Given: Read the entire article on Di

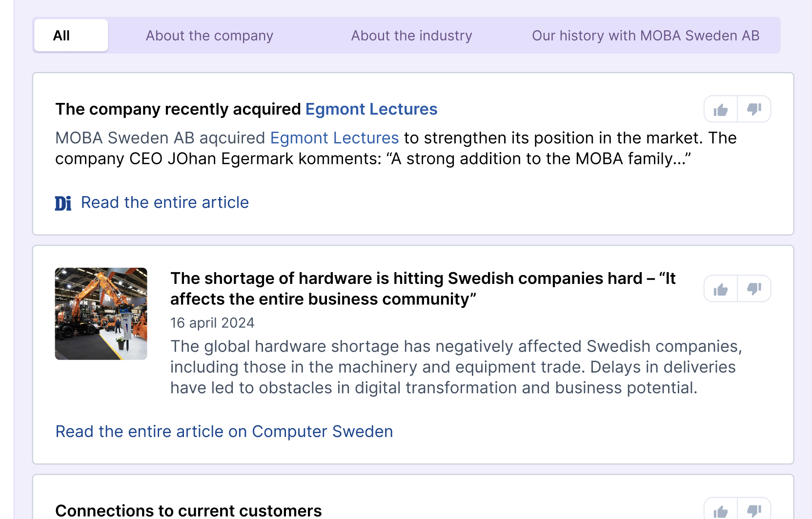Looking at the screenshot, I should coord(165,202).
